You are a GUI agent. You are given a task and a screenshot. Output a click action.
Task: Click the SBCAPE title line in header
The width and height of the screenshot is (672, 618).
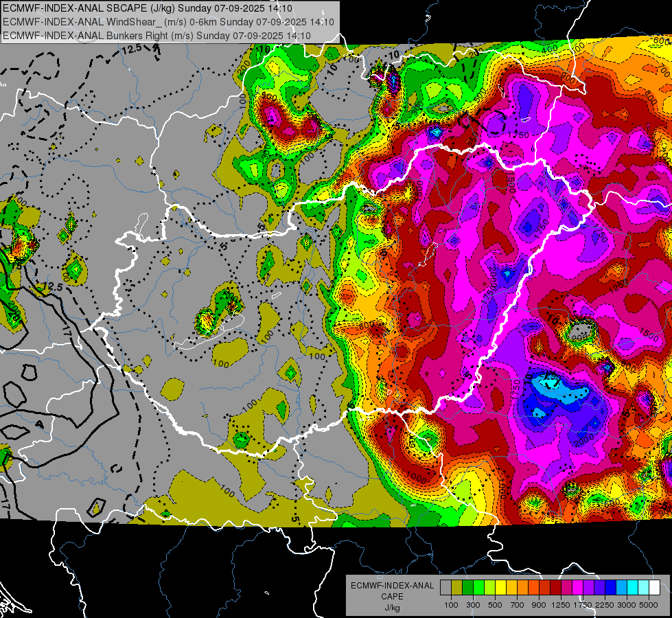(148, 8)
